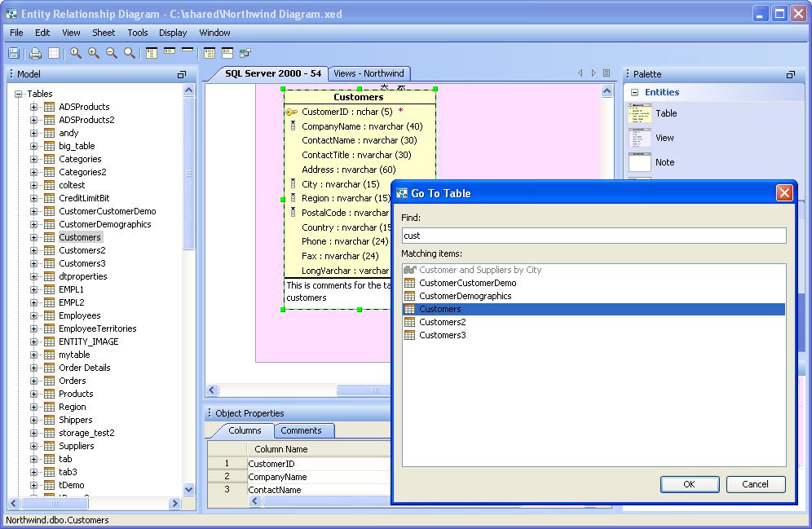Switch to the Views - Northwind tab
Screen dimensions: 812x529
point(368,73)
